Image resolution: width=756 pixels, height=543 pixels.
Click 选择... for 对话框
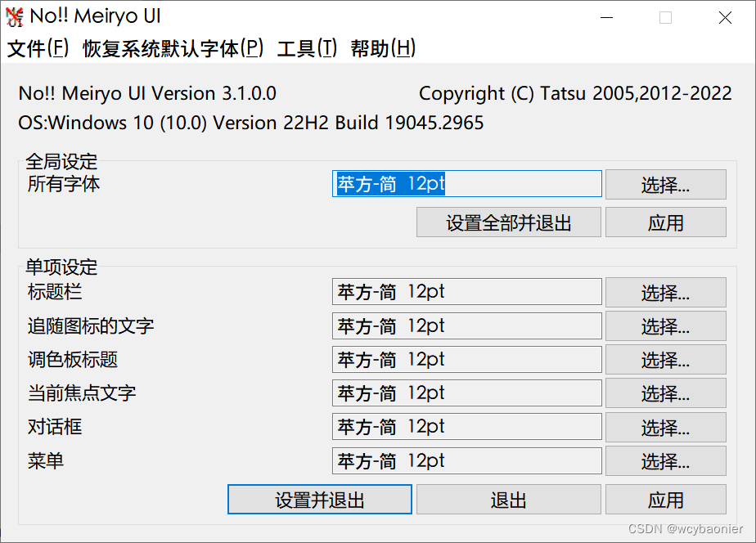point(666,427)
